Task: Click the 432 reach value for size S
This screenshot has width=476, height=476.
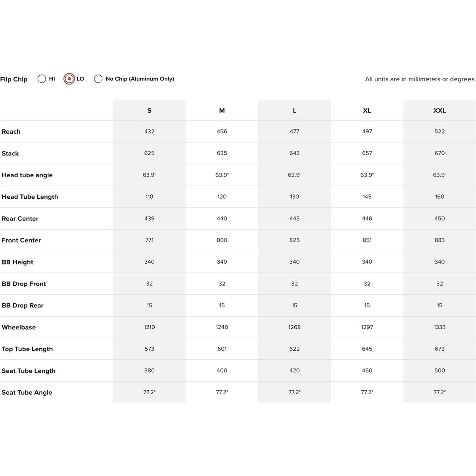Action: tap(149, 132)
